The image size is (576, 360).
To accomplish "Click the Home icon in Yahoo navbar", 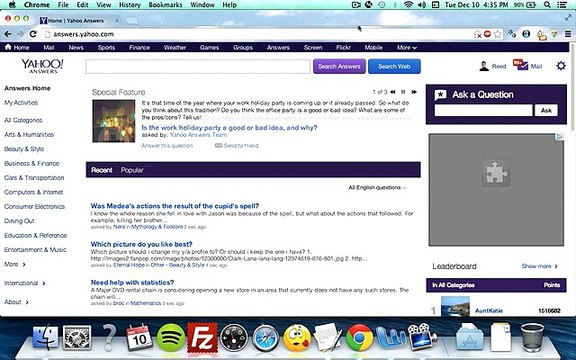I will click(x=8, y=47).
